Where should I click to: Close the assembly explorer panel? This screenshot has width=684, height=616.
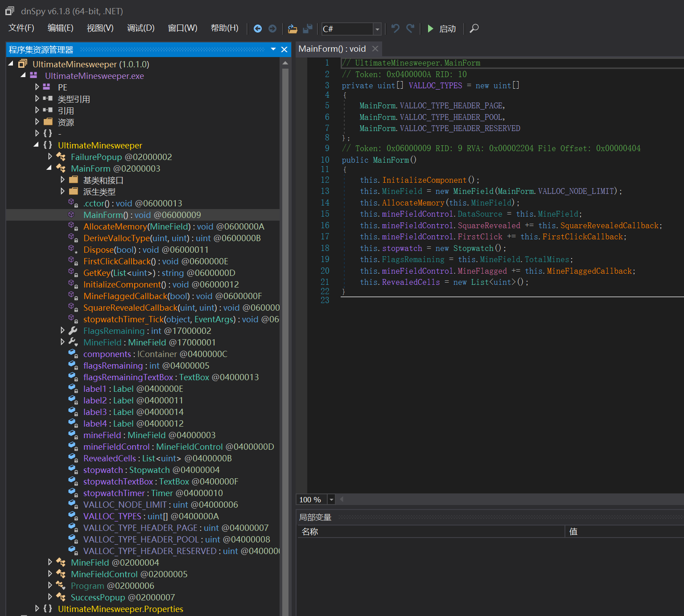tap(284, 49)
